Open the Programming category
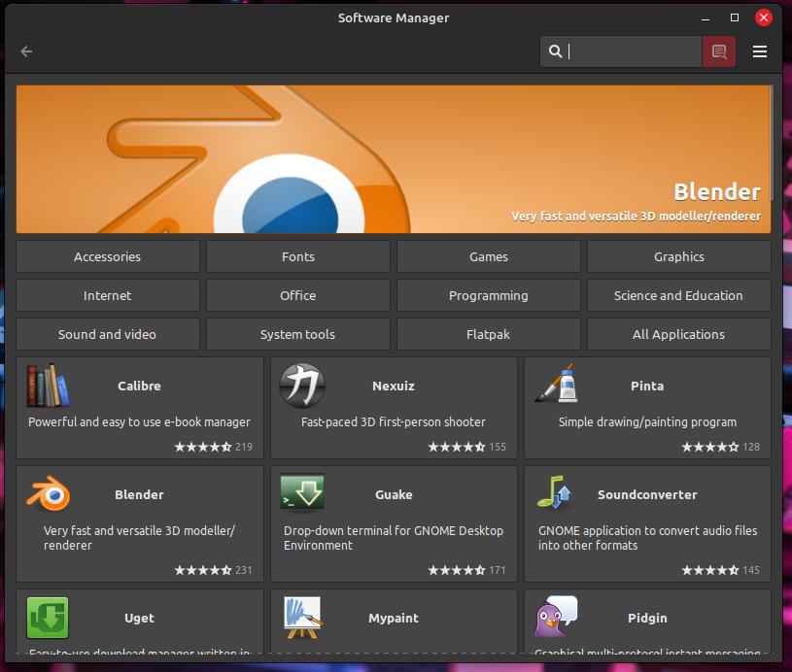This screenshot has width=792, height=672. [x=489, y=295]
